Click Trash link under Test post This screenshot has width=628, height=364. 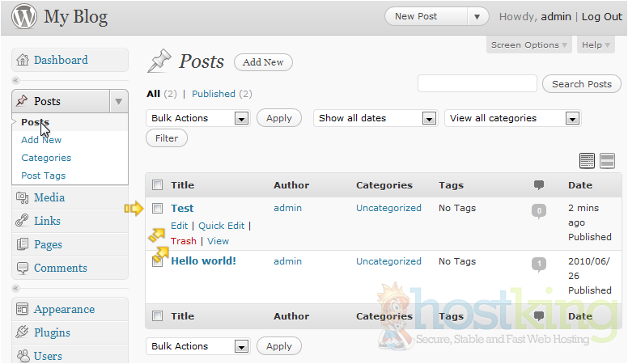(184, 241)
